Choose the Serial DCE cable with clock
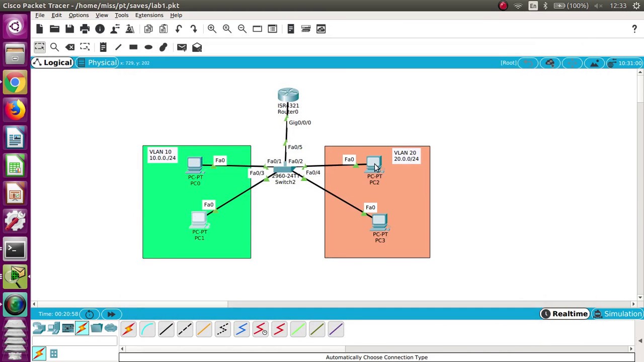 click(260, 329)
